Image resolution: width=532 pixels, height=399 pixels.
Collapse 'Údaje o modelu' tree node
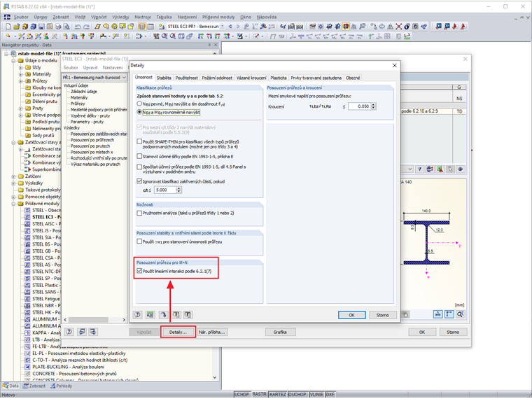[13, 61]
